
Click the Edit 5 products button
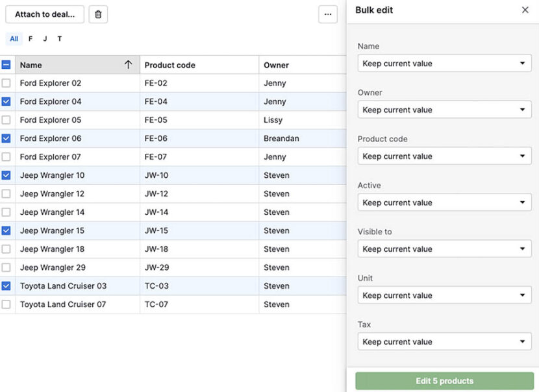click(444, 381)
